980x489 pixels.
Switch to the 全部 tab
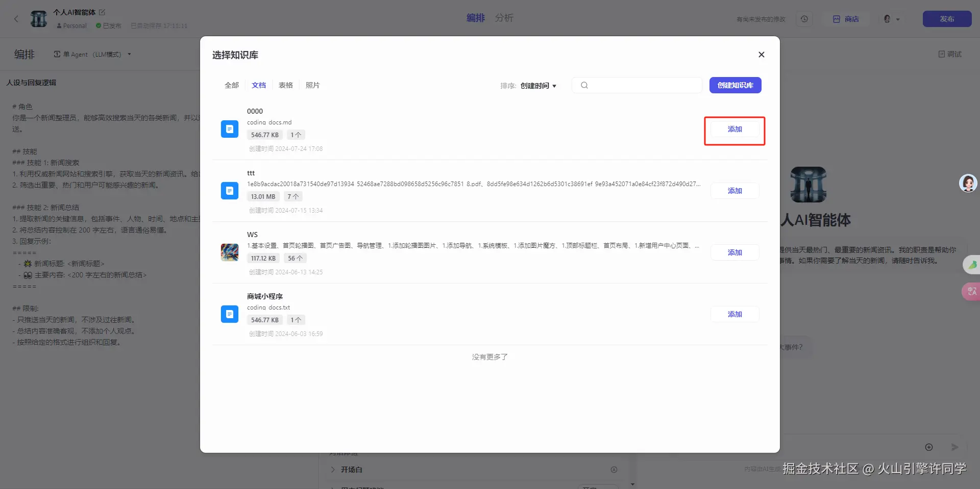pyautogui.click(x=232, y=85)
